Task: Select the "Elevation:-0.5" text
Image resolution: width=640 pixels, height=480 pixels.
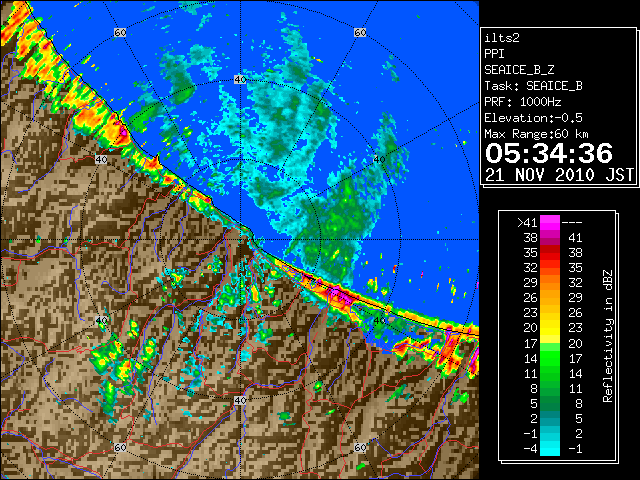Action: coord(533,118)
